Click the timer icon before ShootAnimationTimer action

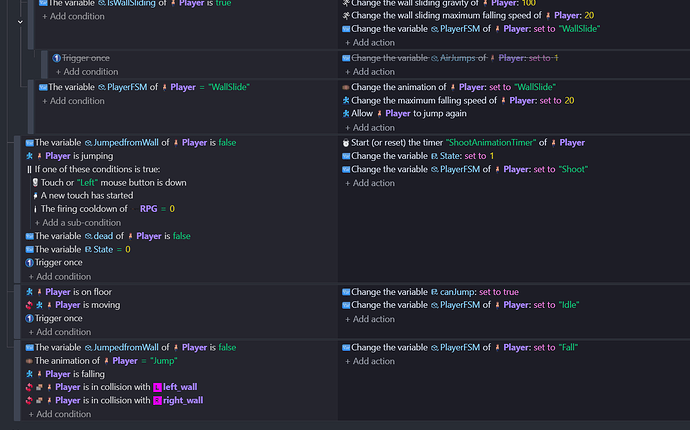346,143
